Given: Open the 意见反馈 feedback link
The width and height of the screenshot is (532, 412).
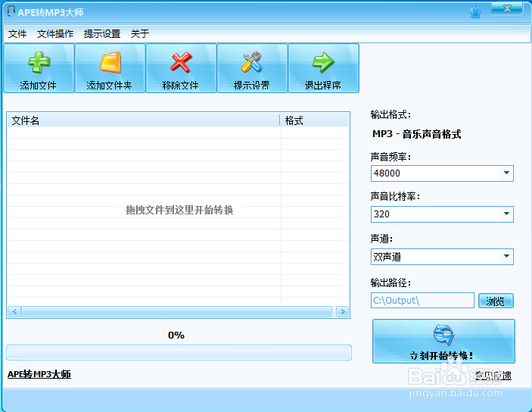Looking at the screenshot, I should (493, 376).
